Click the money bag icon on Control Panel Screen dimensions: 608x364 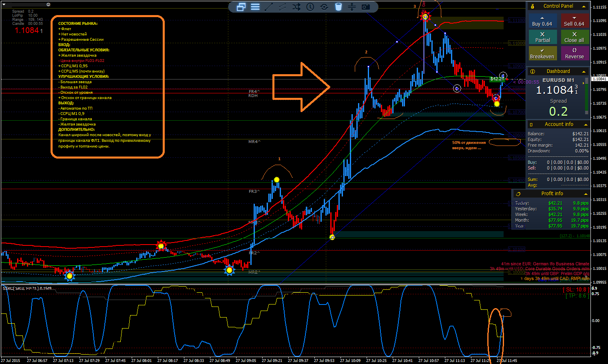click(x=533, y=6)
